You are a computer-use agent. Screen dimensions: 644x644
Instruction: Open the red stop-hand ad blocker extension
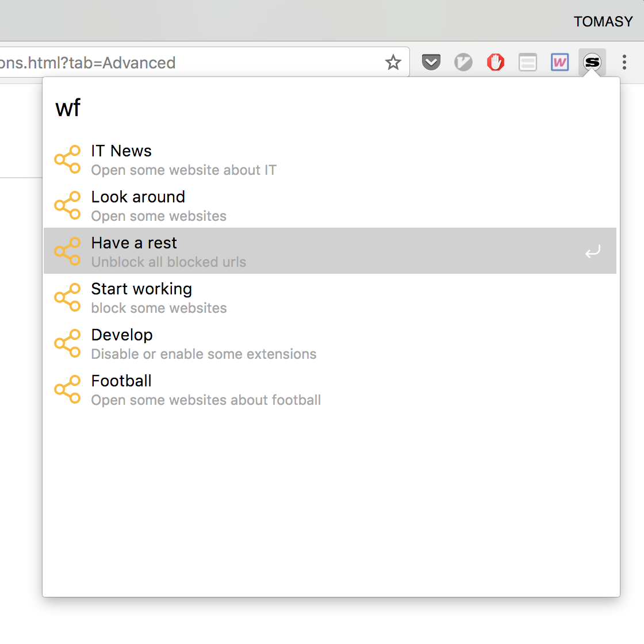click(x=495, y=63)
